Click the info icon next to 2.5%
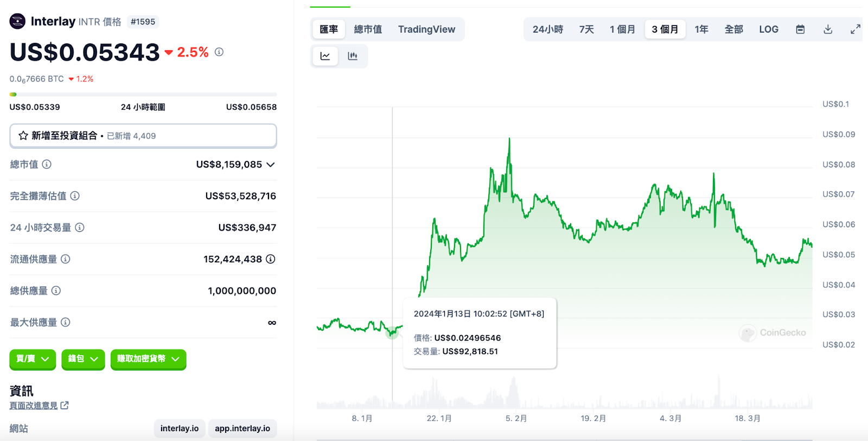 pos(219,52)
